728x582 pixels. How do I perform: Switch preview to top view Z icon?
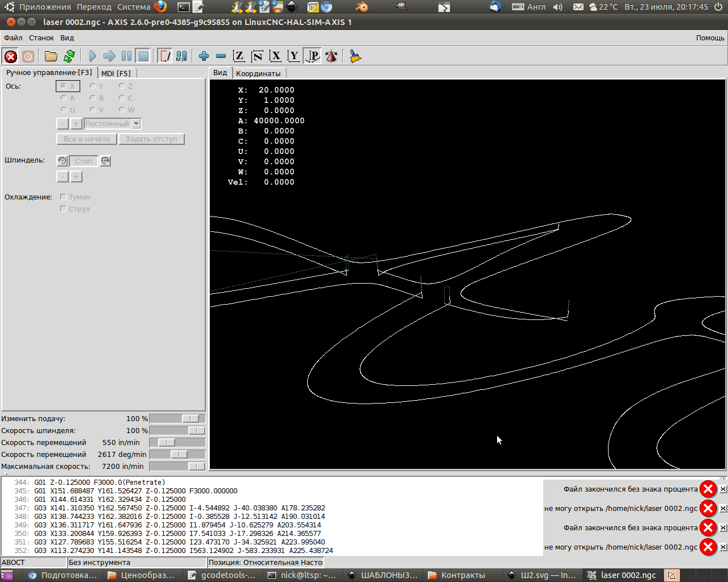(239, 56)
